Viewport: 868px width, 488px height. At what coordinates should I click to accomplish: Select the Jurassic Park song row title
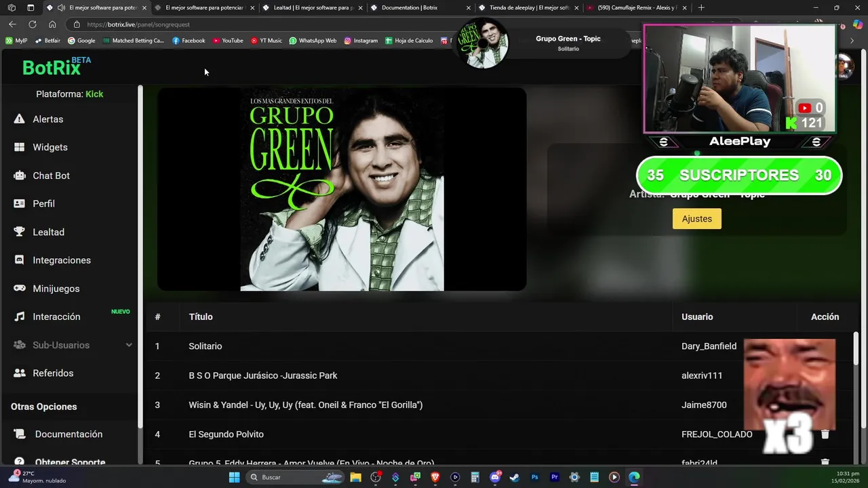263,375
